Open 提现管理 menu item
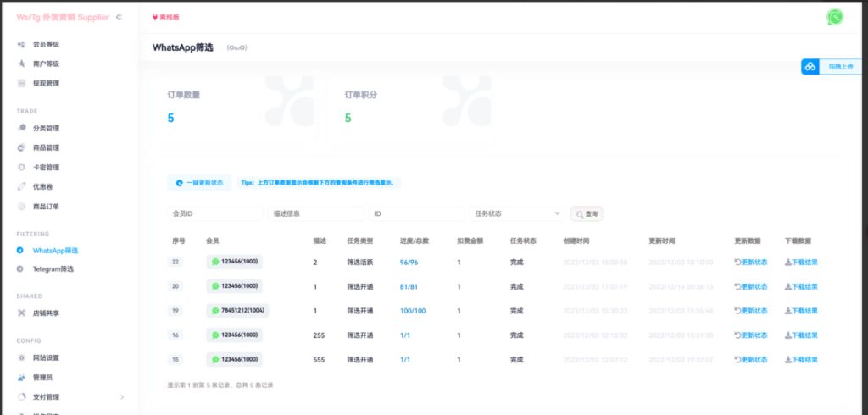The height and width of the screenshot is (415, 868). (x=46, y=84)
